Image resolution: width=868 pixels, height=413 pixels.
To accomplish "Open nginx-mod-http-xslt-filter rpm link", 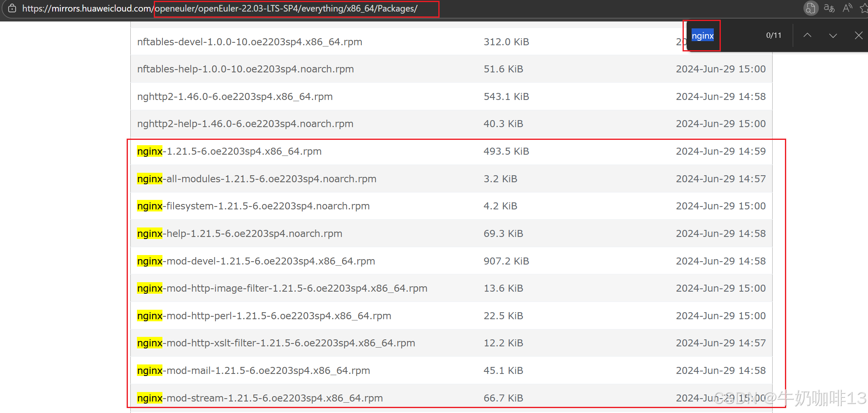I will click(276, 343).
